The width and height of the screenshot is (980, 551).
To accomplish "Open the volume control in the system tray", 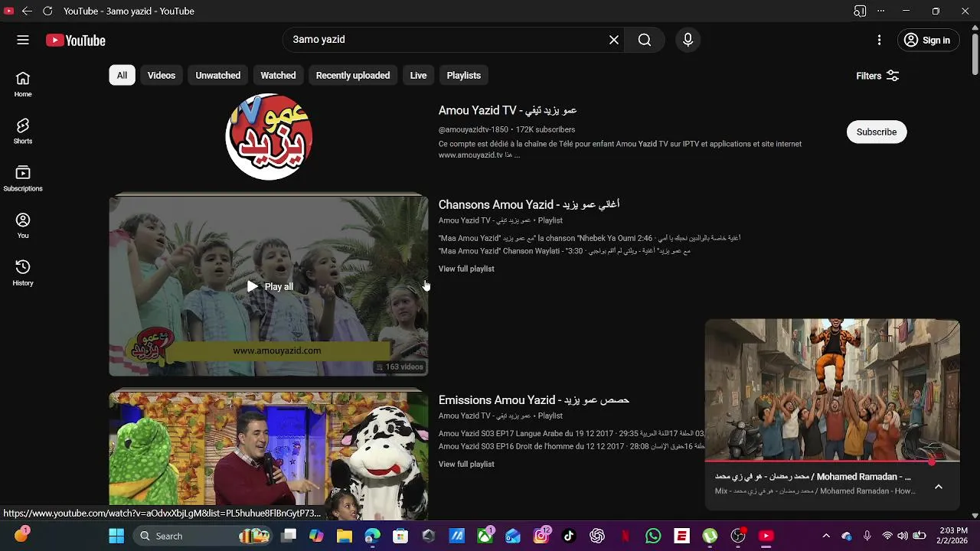I will click(903, 536).
